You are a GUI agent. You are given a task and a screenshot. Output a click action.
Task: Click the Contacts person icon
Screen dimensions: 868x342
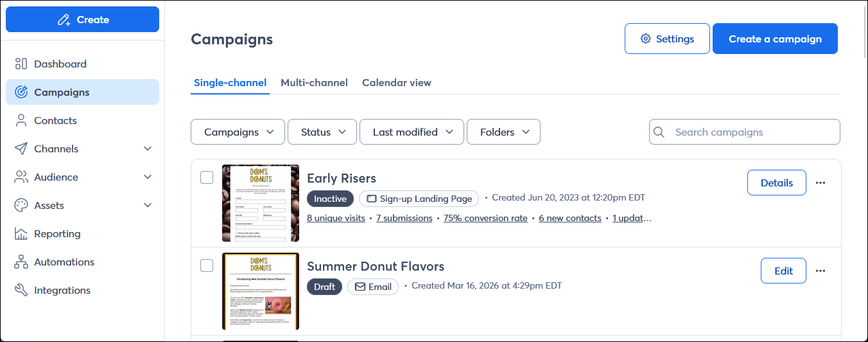pos(21,120)
